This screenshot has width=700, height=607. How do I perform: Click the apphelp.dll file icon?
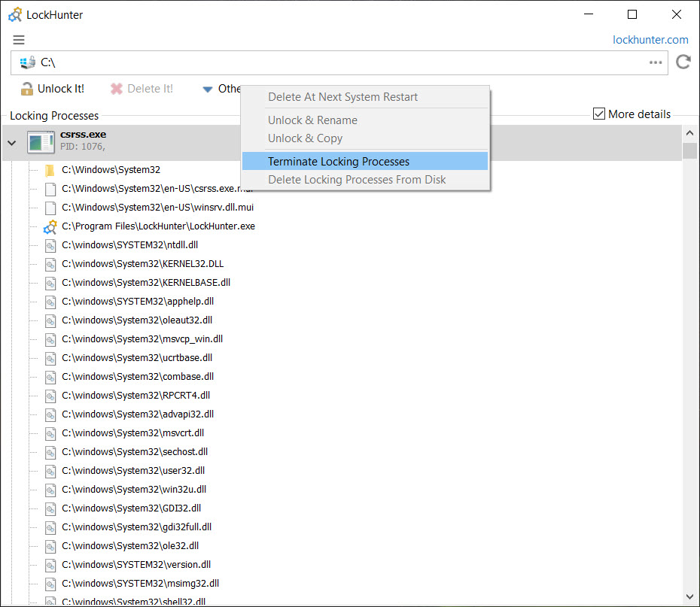coord(50,302)
